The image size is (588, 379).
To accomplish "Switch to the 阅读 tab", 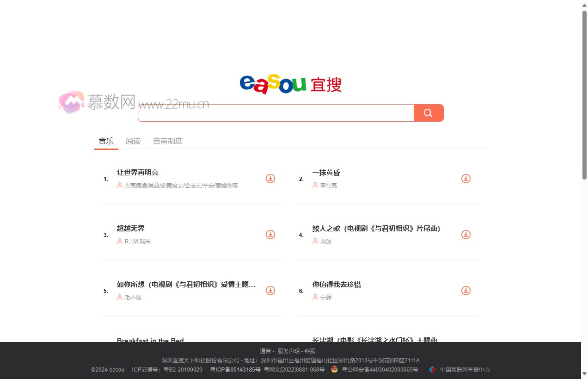I will [x=133, y=141].
